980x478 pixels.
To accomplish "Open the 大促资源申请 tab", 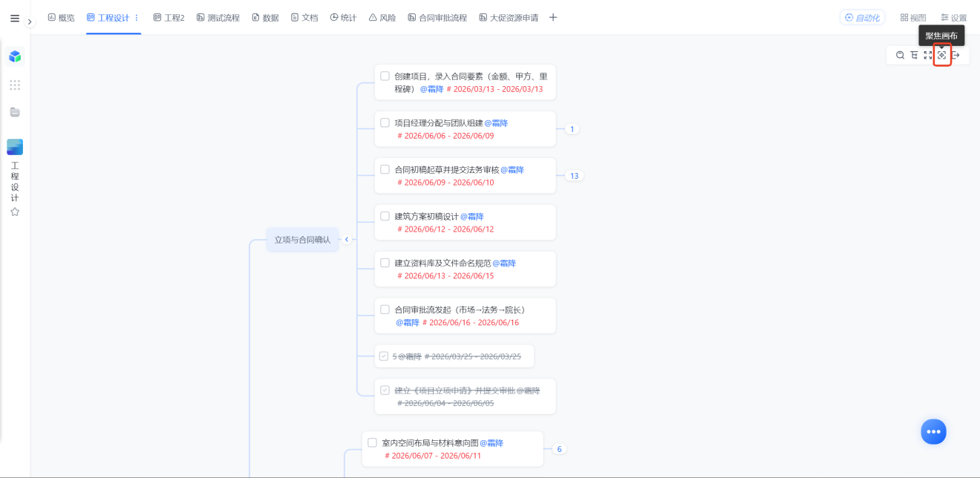I will pyautogui.click(x=509, y=18).
